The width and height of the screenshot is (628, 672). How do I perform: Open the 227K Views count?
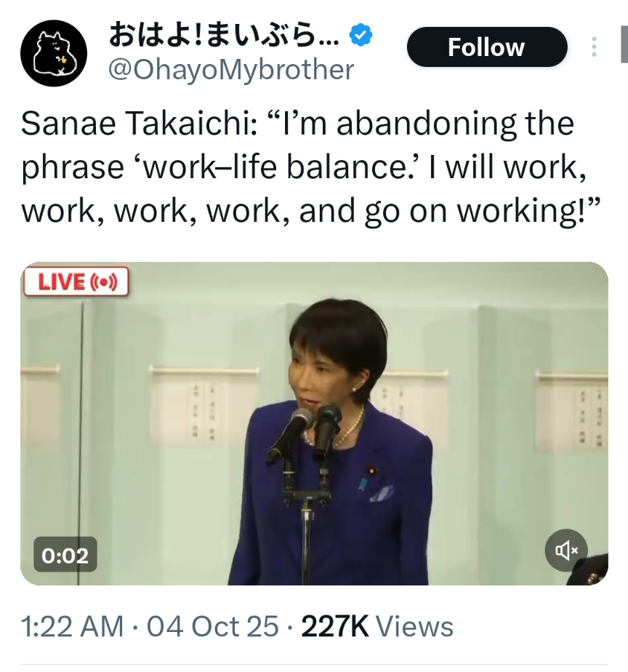tap(377, 626)
